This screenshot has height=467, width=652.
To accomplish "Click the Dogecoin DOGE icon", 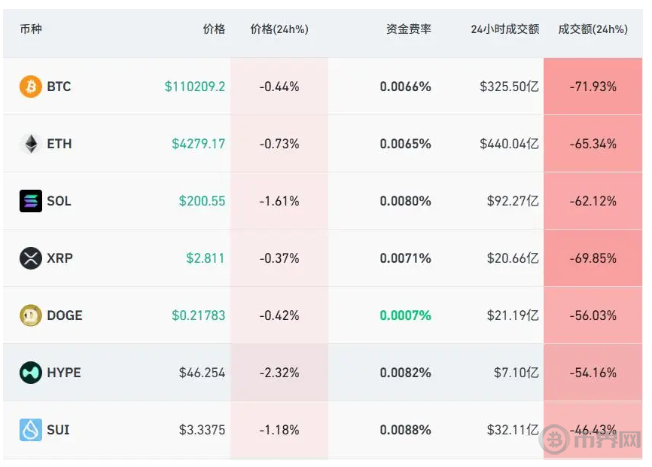I will click(x=31, y=315).
